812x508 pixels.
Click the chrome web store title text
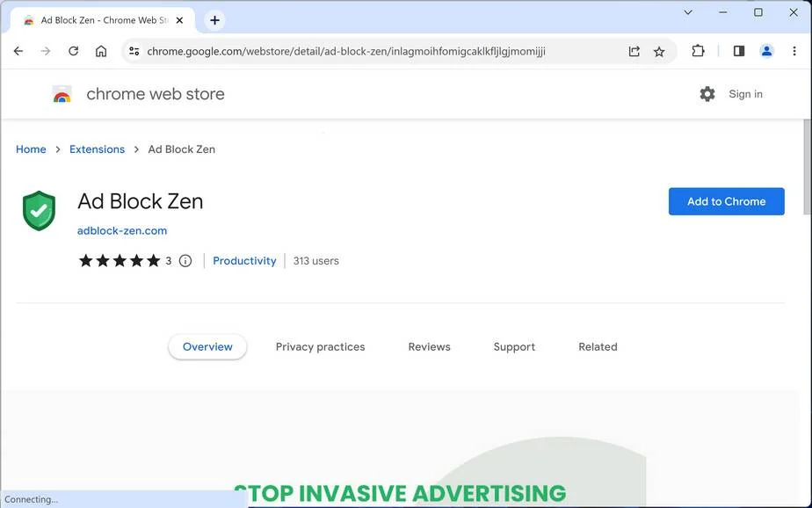click(x=156, y=94)
